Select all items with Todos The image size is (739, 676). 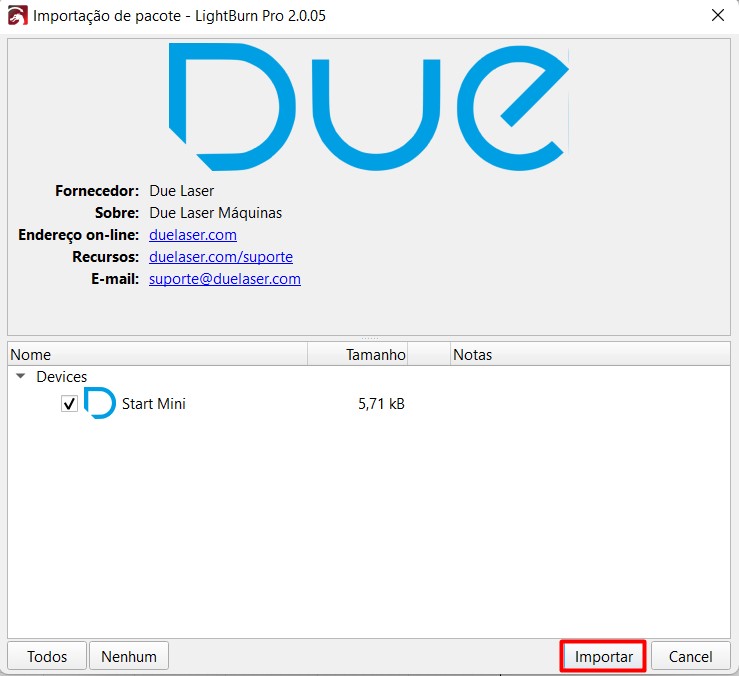(x=47, y=656)
